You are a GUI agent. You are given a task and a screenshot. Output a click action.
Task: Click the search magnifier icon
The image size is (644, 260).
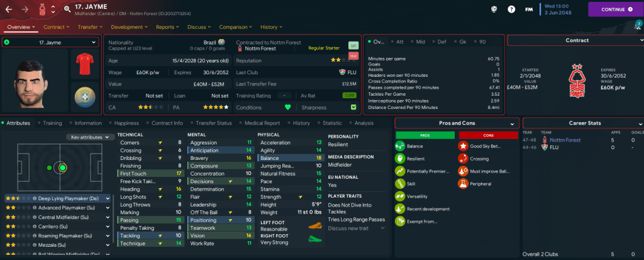(67, 9)
